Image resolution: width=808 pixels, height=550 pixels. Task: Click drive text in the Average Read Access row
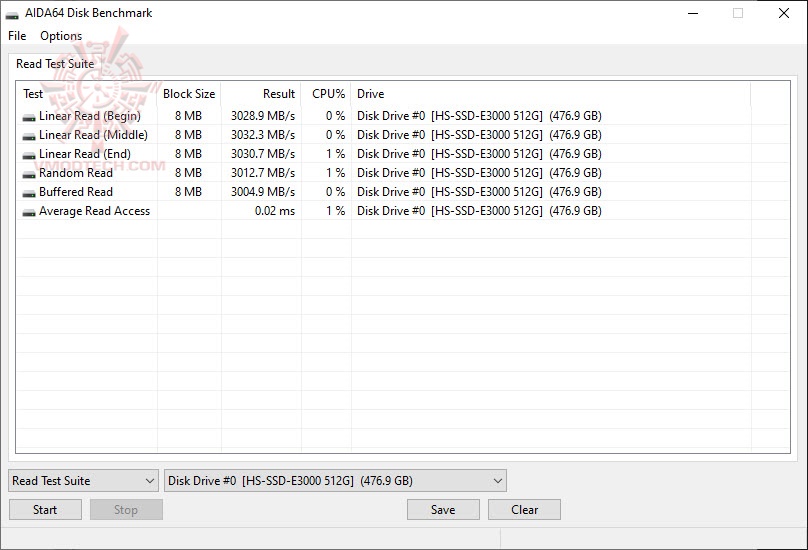pos(479,211)
